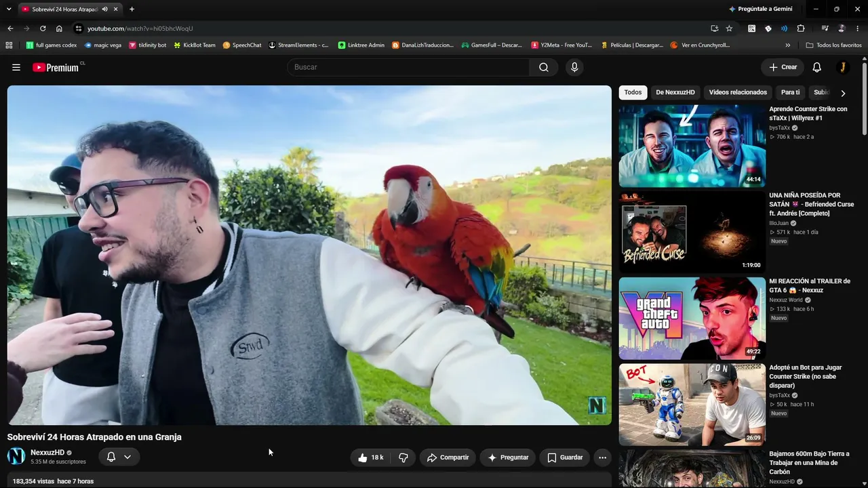The image size is (868, 488).
Task: Open YouTube notifications bell in header
Action: point(817,67)
